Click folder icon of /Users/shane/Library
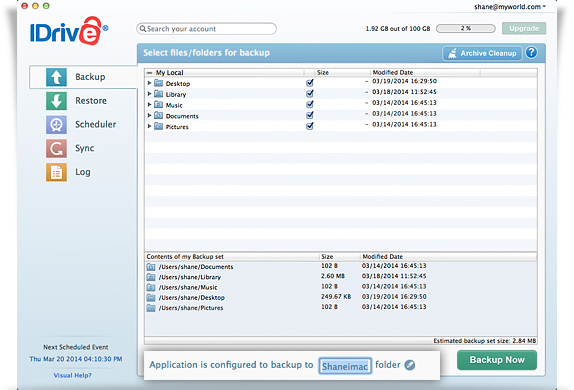 (x=151, y=277)
